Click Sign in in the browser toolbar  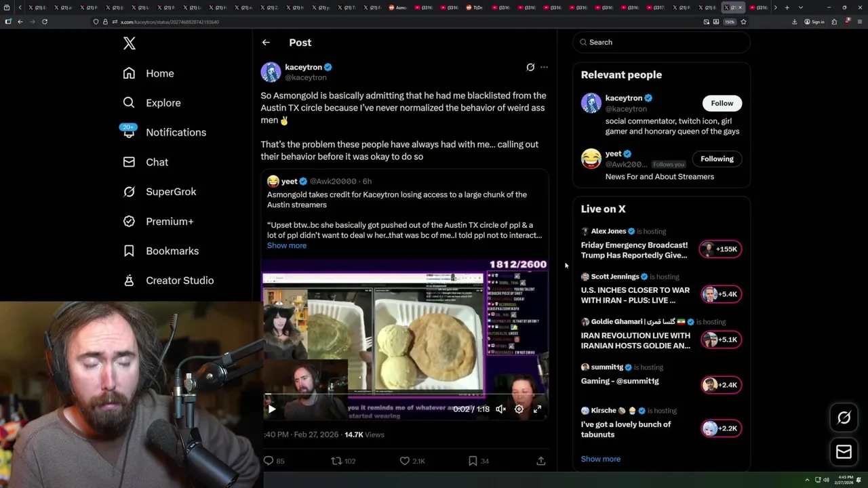814,22
